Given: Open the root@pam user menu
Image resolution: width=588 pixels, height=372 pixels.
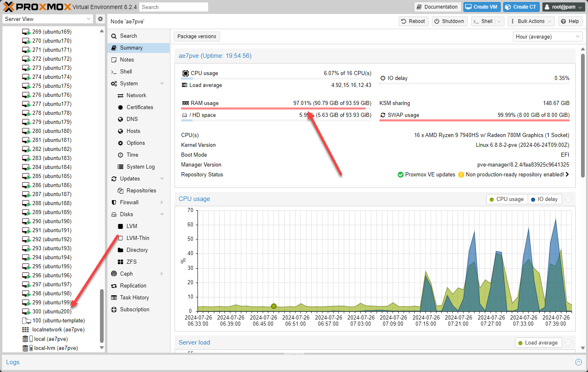Looking at the screenshot, I should (x=563, y=7).
